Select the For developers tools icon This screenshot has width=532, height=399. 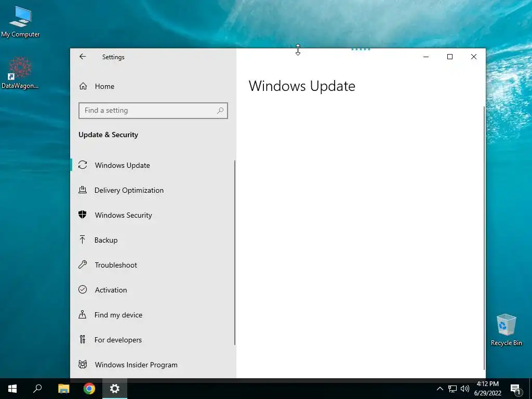[x=83, y=339]
